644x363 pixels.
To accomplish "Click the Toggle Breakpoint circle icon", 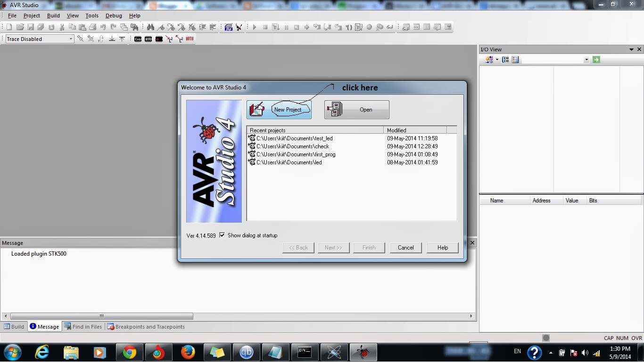I will 369,27.
